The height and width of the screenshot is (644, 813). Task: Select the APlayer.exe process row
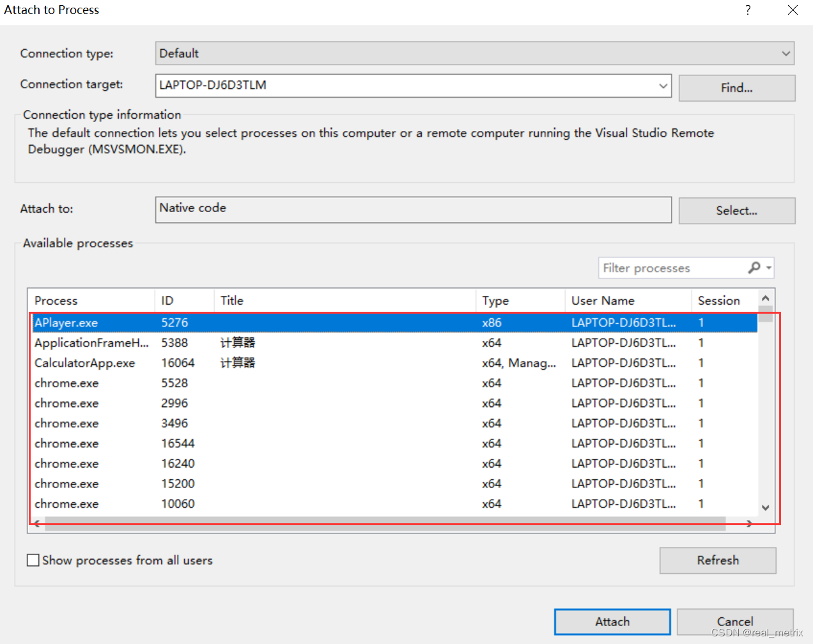[394, 323]
